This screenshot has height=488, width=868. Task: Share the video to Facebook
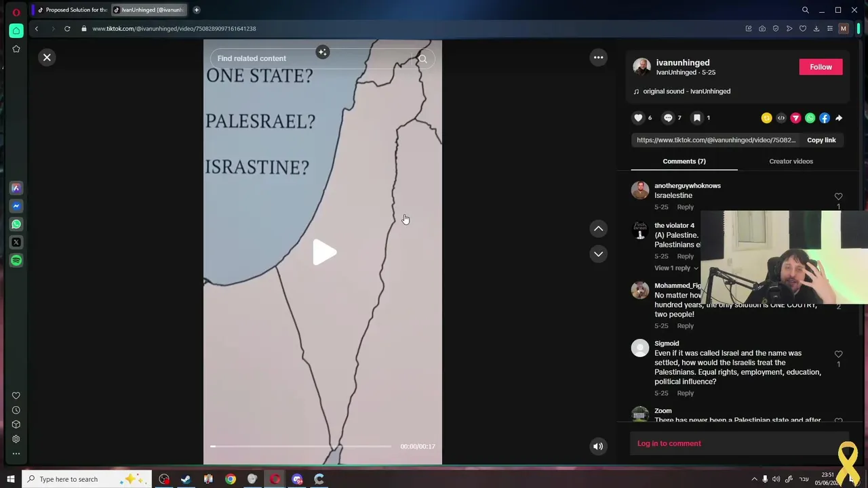tap(825, 118)
